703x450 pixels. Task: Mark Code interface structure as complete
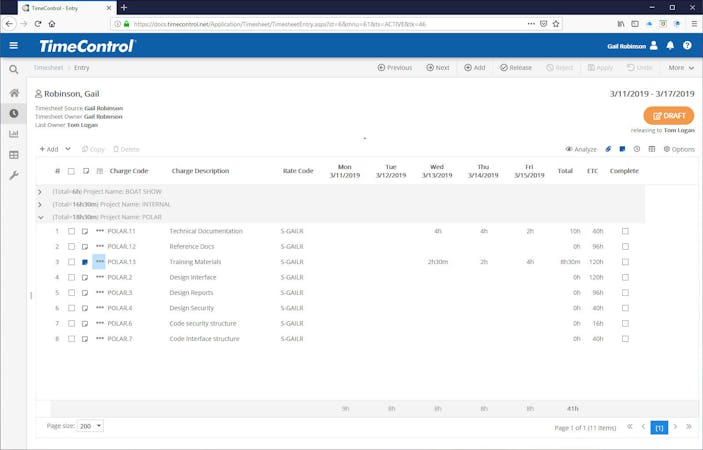coord(625,339)
